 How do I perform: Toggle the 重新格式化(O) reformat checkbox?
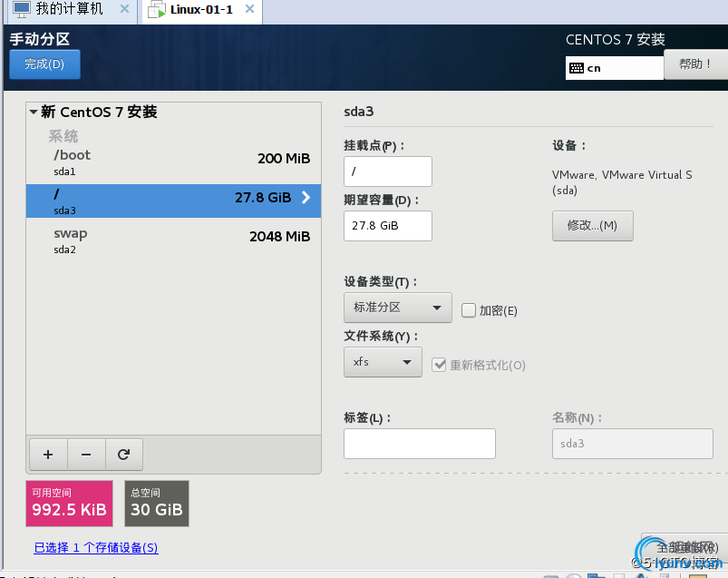(439, 365)
